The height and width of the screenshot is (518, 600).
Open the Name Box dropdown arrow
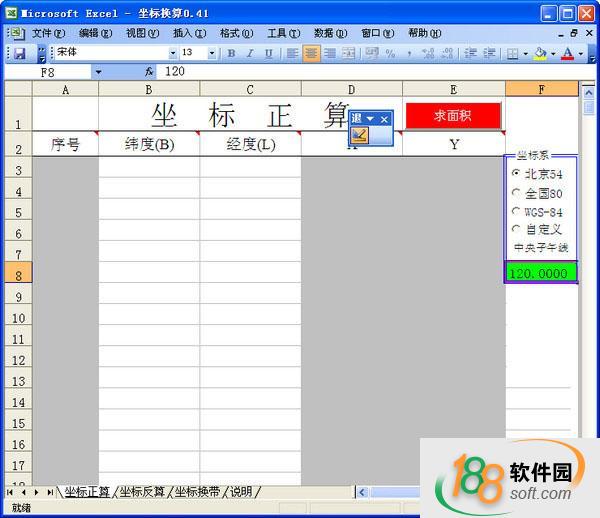click(98, 72)
